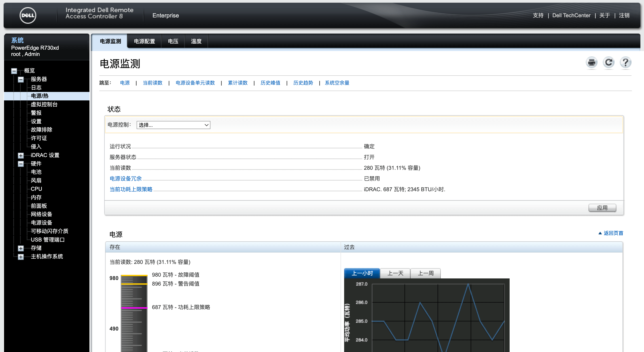Viewport: 644px width, 352px height.
Task: Open the help question-mark icon
Action: tap(625, 62)
